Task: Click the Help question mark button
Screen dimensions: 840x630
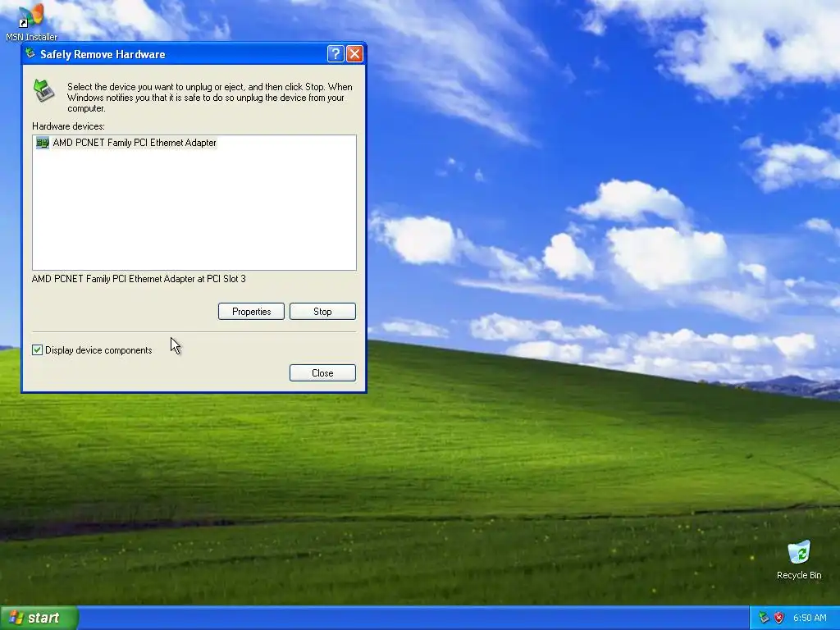Action: point(336,53)
